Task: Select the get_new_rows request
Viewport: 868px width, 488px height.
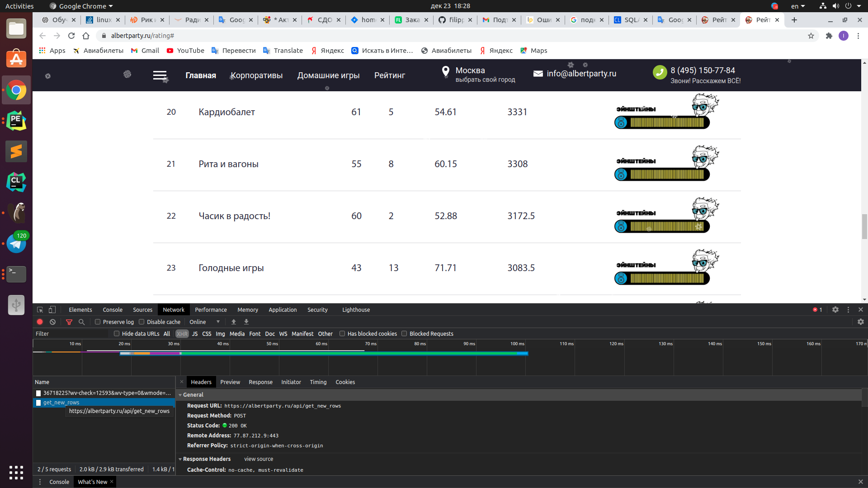Action: click(104, 403)
